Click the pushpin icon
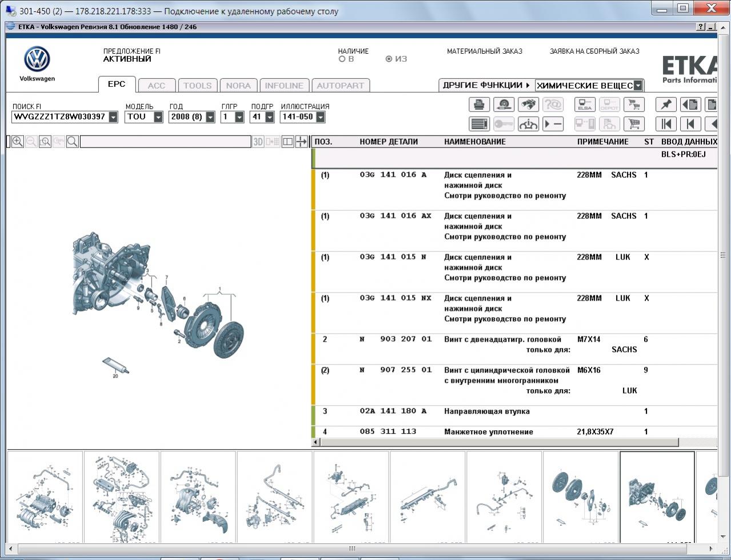The image size is (731, 560). 666,105
